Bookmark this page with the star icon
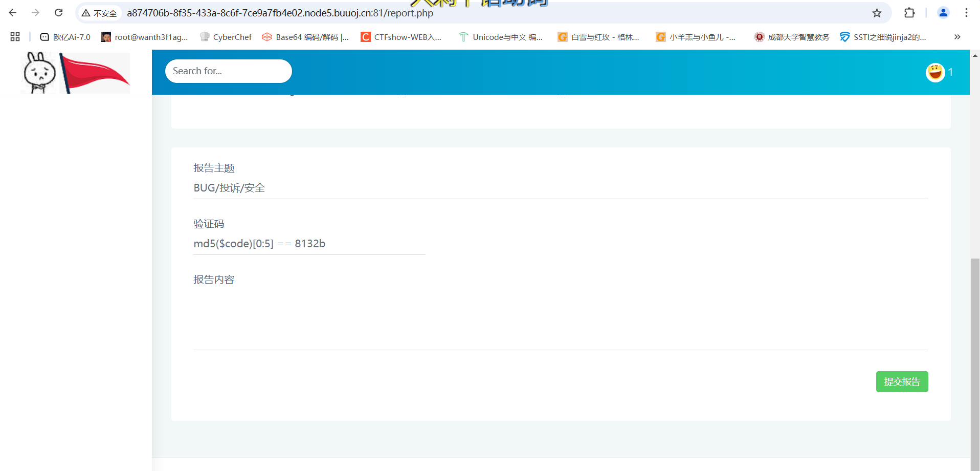This screenshot has height=471, width=980. point(877,13)
